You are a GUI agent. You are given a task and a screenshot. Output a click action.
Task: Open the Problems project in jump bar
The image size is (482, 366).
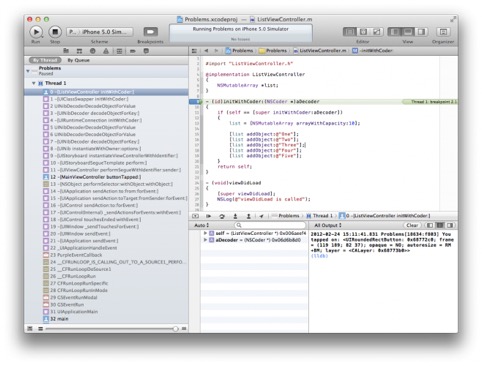click(x=239, y=51)
